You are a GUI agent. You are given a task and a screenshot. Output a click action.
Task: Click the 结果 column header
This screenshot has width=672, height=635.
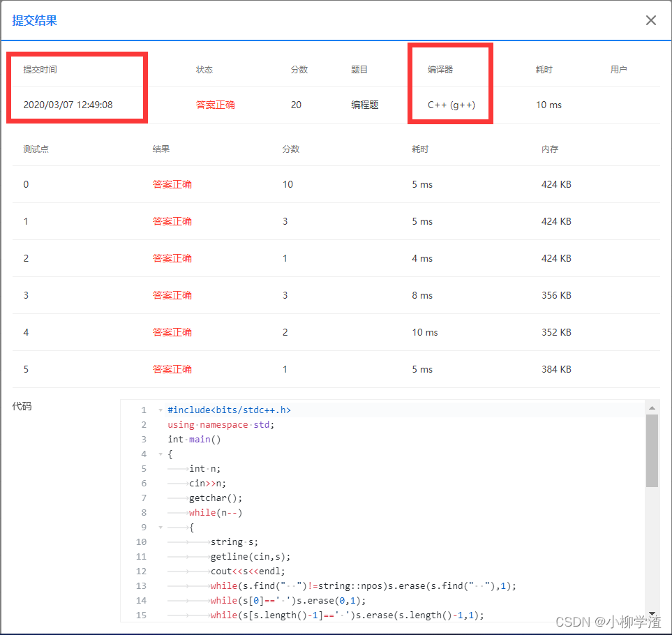pyautogui.click(x=161, y=149)
